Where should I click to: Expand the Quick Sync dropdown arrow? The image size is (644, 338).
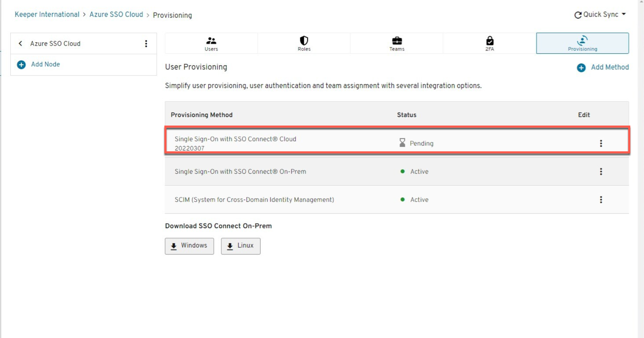624,14
